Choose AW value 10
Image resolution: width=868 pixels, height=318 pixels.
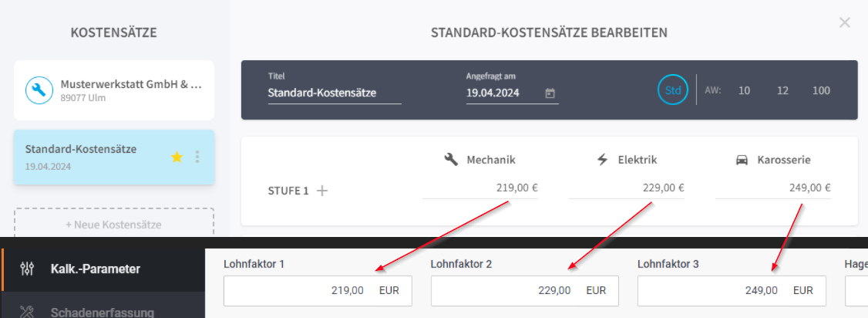tap(745, 90)
